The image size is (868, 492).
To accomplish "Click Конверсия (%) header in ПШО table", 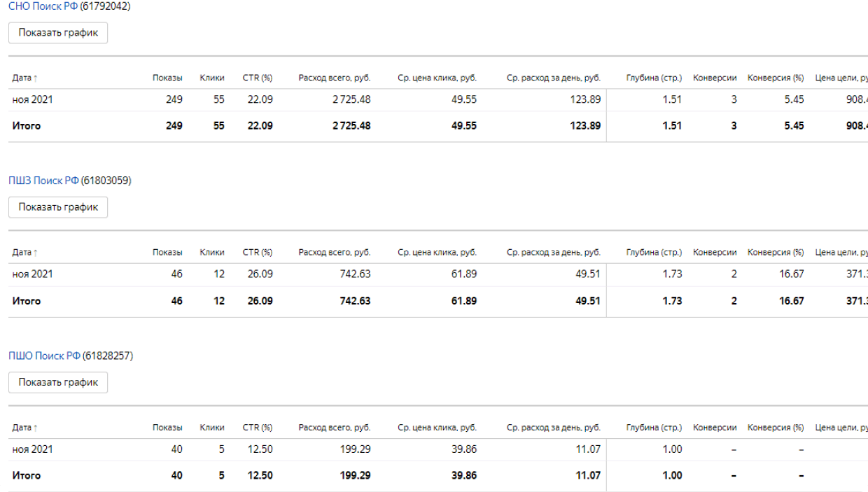I will (776, 427).
